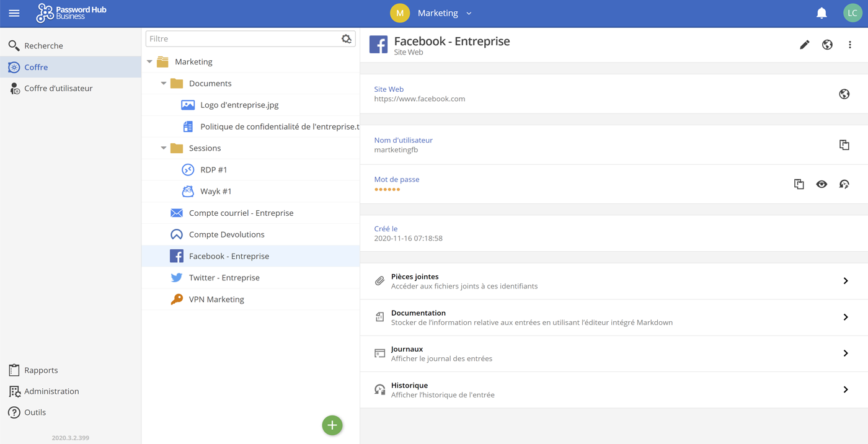The height and width of the screenshot is (444, 868).
Task: Click the edit pencil icon
Action: [x=804, y=45]
